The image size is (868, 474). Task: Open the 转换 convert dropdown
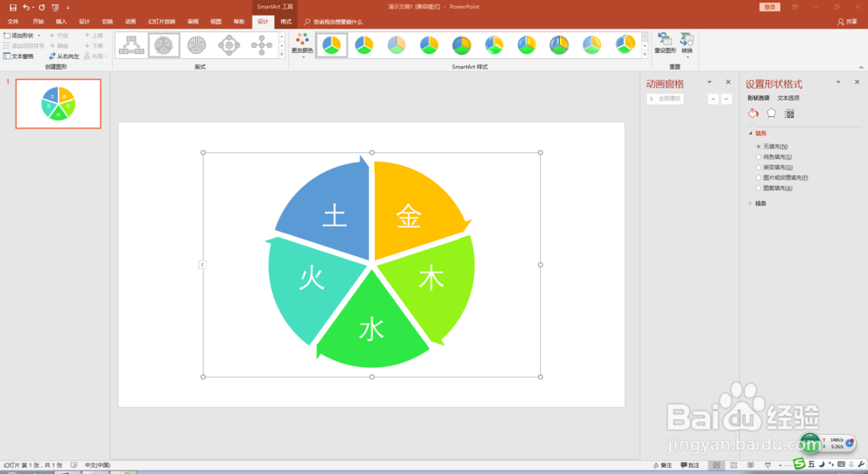point(687,43)
